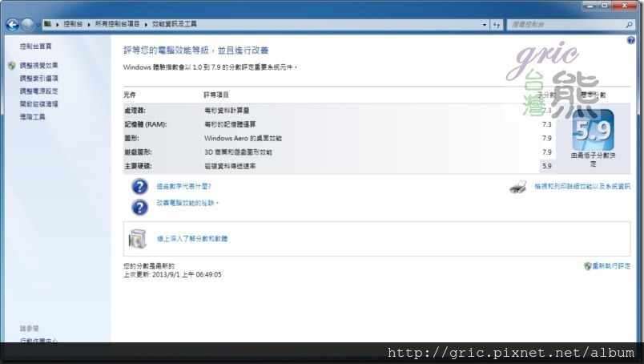
Task: Click the Forward navigation arrow button
Action: (27, 25)
